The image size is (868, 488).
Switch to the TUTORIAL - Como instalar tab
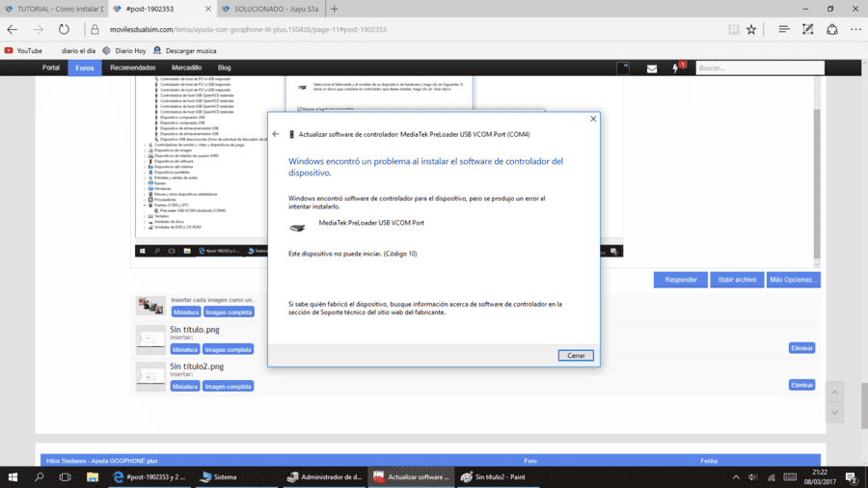[54, 9]
